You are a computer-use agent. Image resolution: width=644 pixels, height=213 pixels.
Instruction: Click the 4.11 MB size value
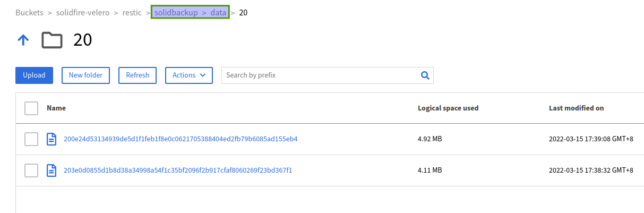[x=430, y=171]
